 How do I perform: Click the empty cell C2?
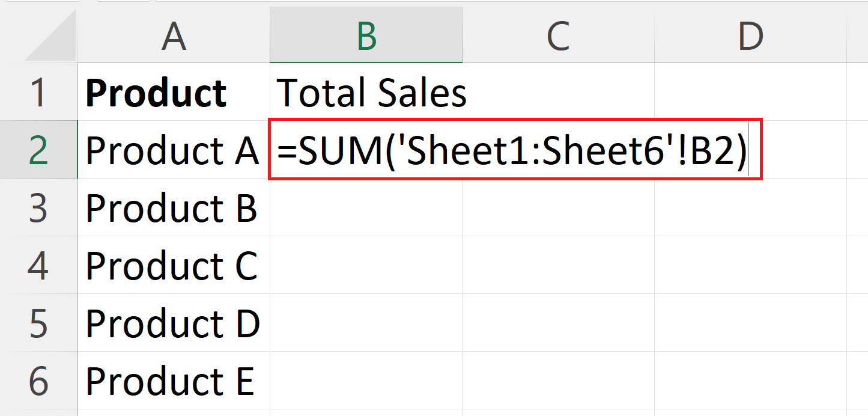pyautogui.click(x=559, y=149)
